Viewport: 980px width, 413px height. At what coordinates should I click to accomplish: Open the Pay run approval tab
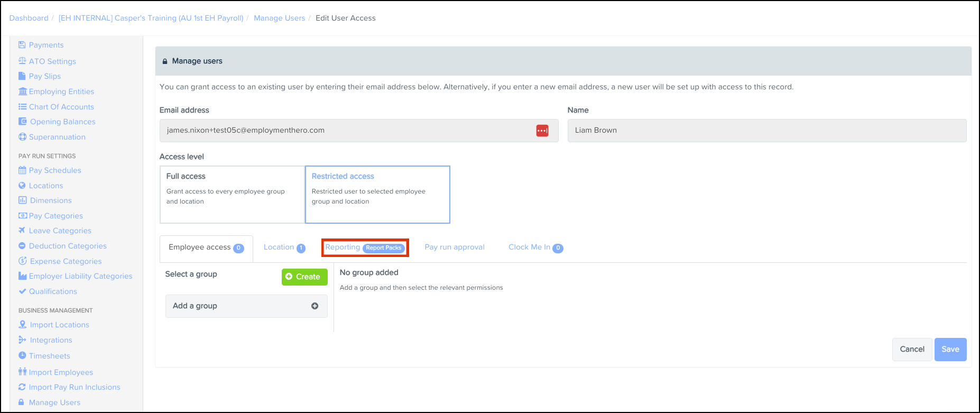click(x=455, y=247)
